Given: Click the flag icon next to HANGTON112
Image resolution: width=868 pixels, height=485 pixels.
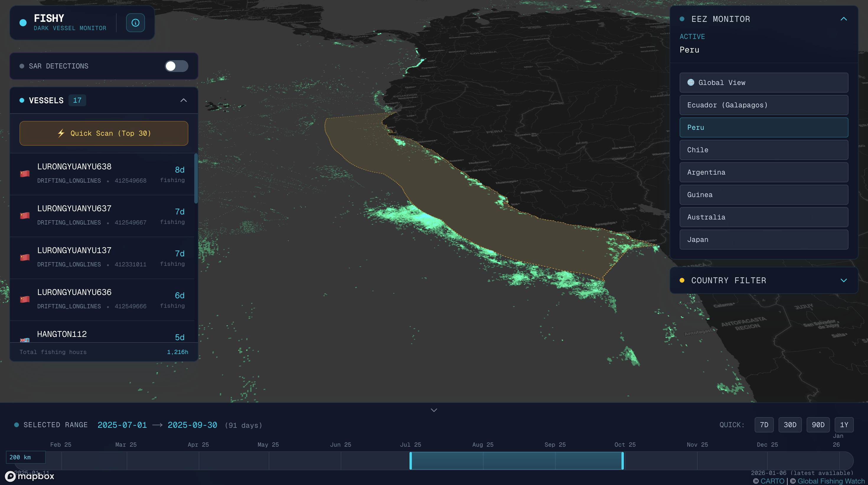Looking at the screenshot, I should tap(25, 340).
